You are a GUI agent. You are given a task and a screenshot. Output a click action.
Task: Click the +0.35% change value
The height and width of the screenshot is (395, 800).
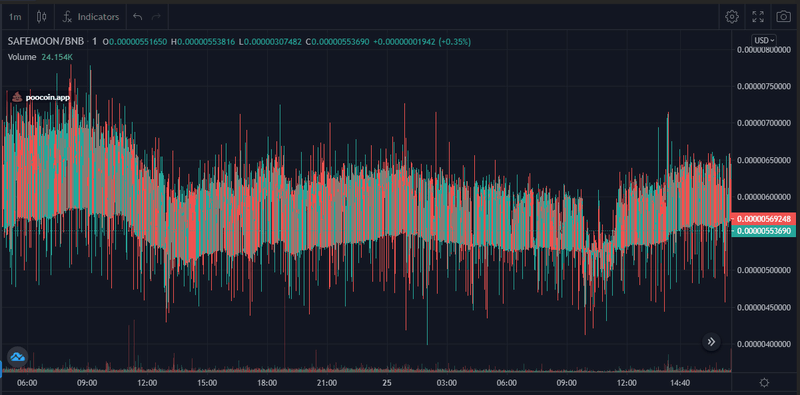[455, 42]
